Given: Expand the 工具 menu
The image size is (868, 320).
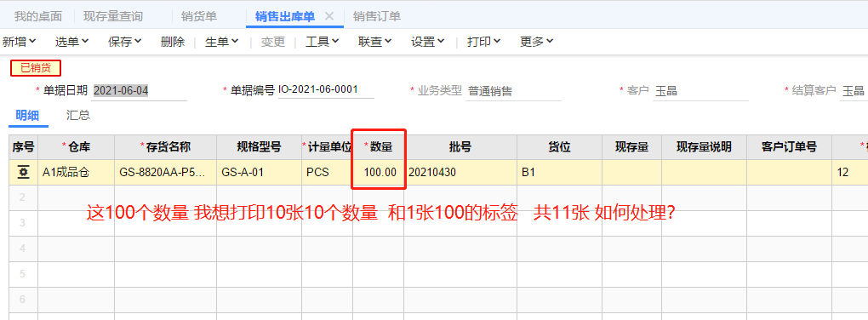Looking at the screenshot, I should coord(323,42).
